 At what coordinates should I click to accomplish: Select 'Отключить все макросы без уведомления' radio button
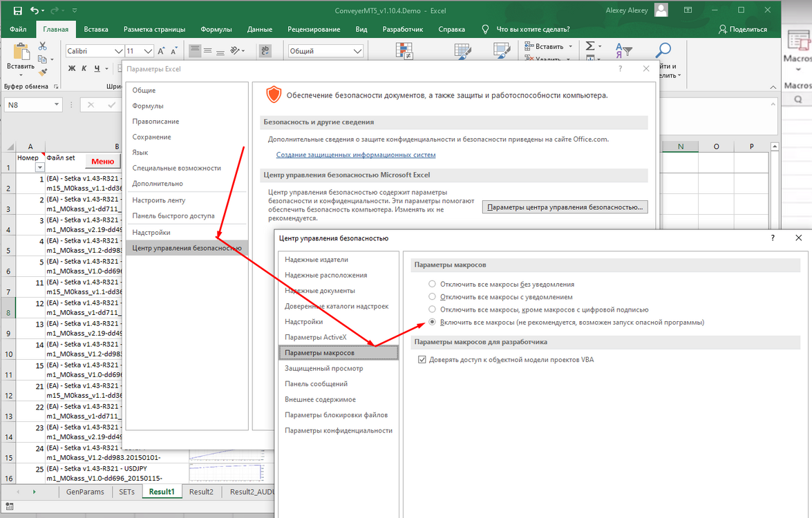pos(432,284)
